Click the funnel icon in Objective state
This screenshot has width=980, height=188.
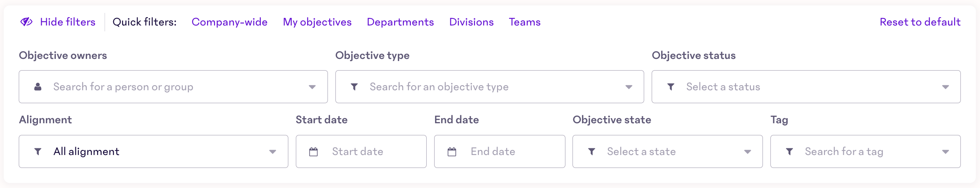point(592,152)
